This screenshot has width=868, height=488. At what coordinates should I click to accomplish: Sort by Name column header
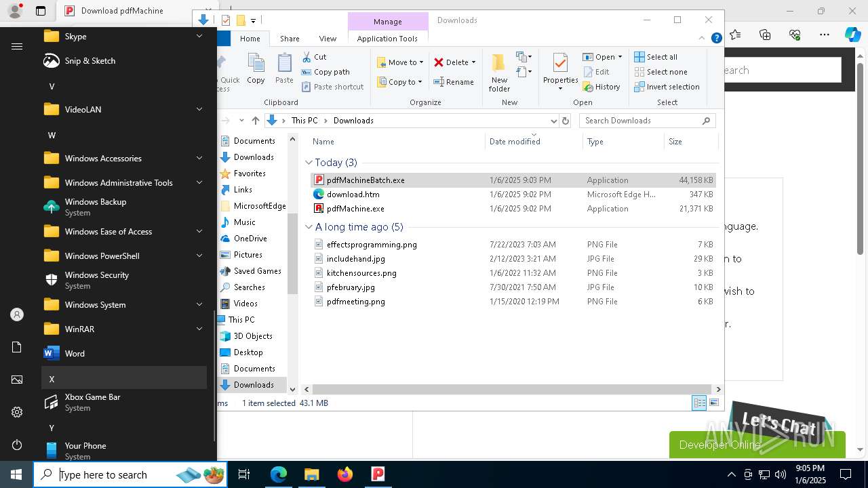tap(397, 142)
